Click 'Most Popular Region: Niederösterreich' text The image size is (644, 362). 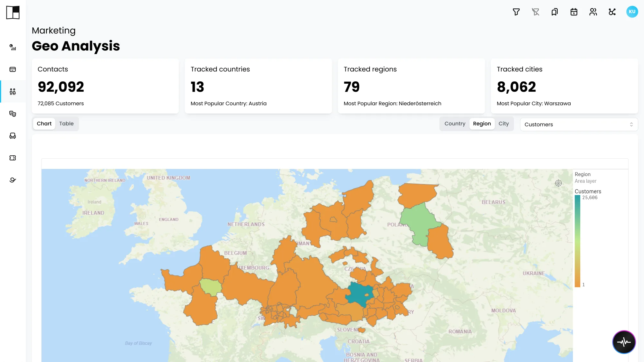pos(392,103)
